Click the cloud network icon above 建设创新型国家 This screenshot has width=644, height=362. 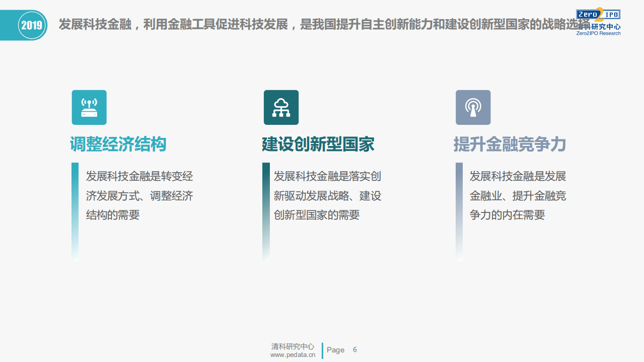pyautogui.click(x=280, y=107)
